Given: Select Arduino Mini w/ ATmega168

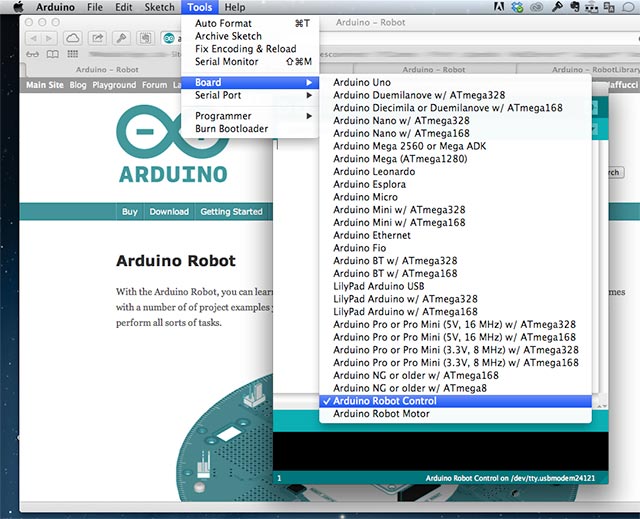Looking at the screenshot, I should (x=456, y=222).
